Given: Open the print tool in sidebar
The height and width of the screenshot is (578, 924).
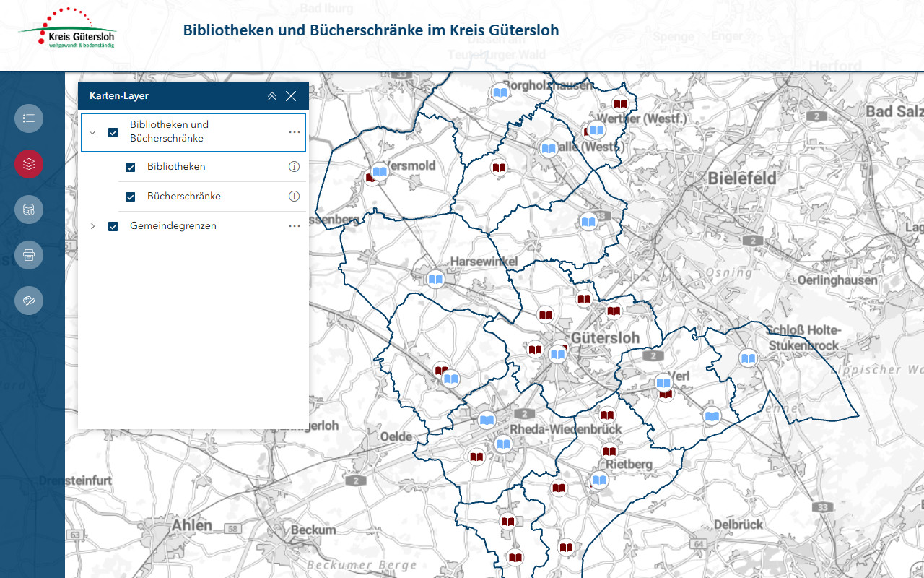Looking at the screenshot, I should tap(29, 255).
